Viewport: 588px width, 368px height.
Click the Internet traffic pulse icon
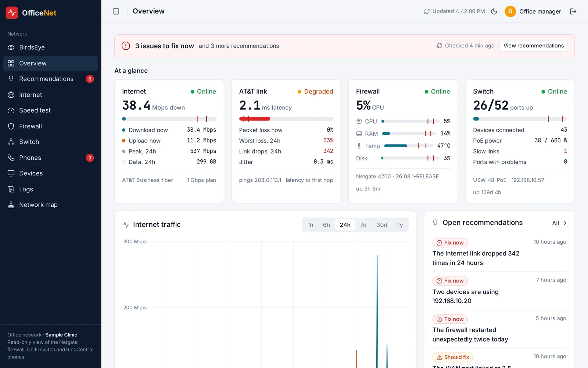click(x=126, y=225)
